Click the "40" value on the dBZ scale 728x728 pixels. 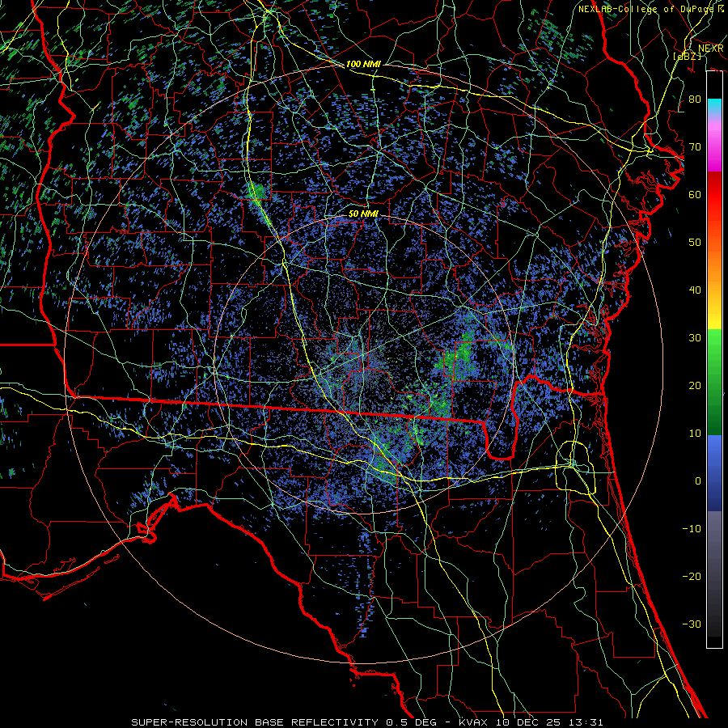pyautogui.click(x=695, y=290)
